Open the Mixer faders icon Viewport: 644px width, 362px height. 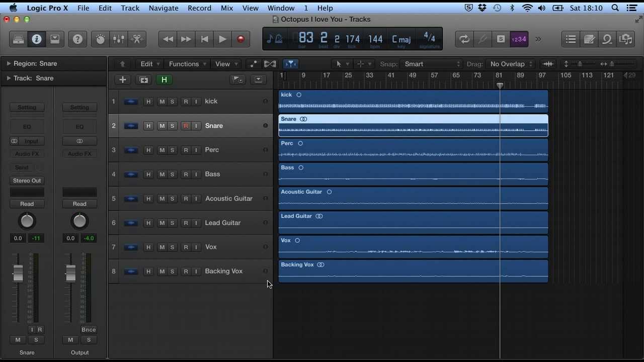click(x=119, y=39)
